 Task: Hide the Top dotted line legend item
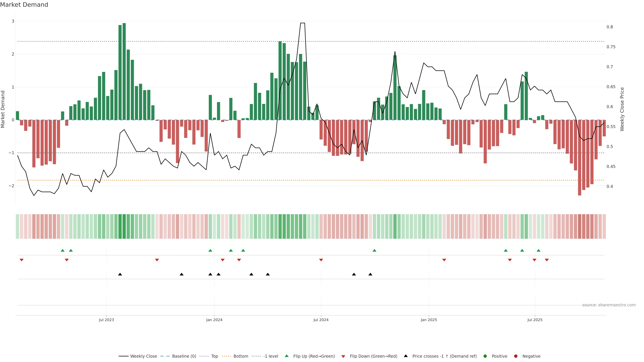pos(214,356)
